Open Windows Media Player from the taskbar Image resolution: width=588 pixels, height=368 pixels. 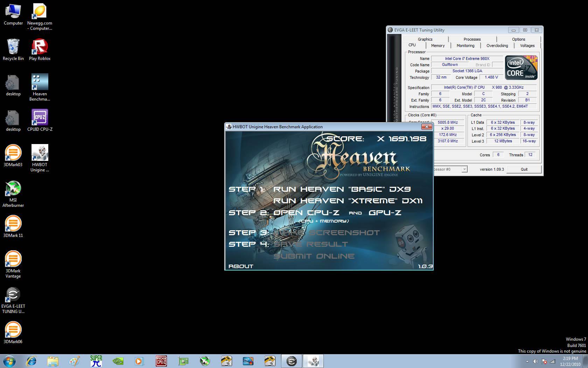coord(139,361)
